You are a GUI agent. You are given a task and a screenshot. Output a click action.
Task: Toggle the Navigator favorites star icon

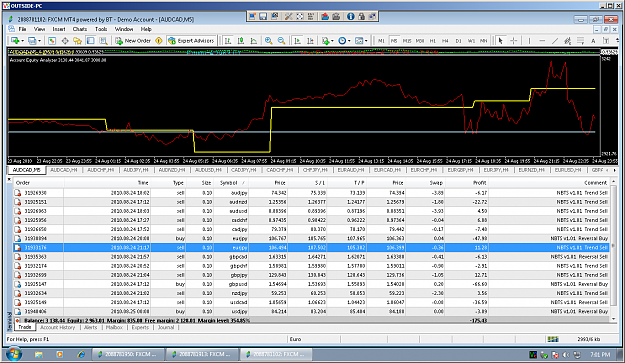pos(77,41)
